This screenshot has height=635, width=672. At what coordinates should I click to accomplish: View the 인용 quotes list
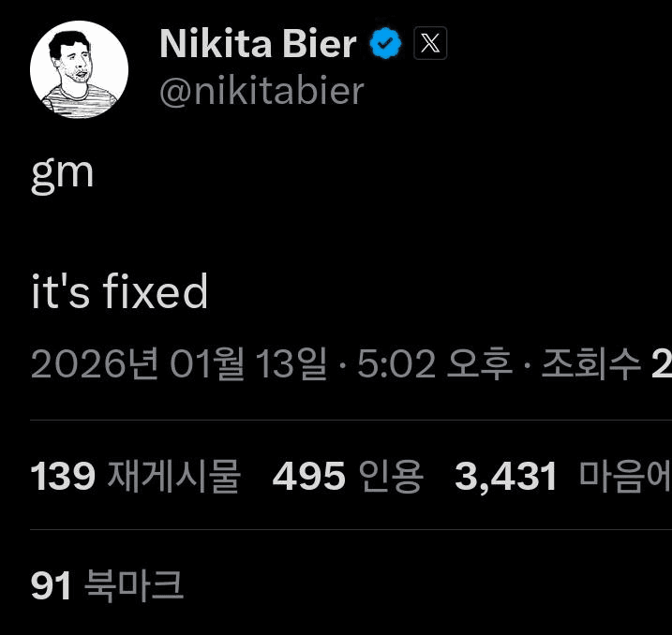tap(384, 477)
